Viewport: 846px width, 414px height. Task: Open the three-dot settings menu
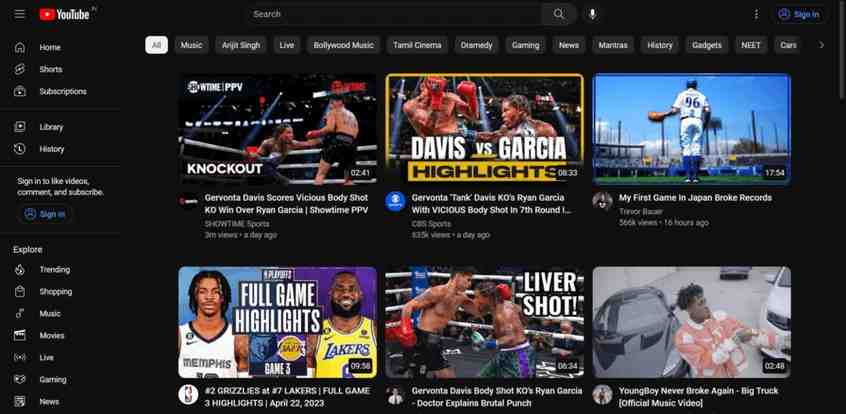coord(756,14)
